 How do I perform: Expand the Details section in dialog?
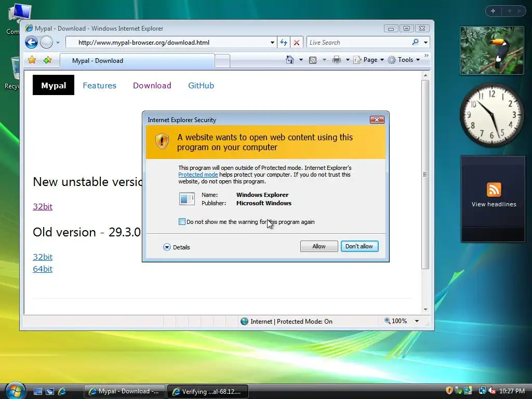pyautogui.click(x=177, y=247)
